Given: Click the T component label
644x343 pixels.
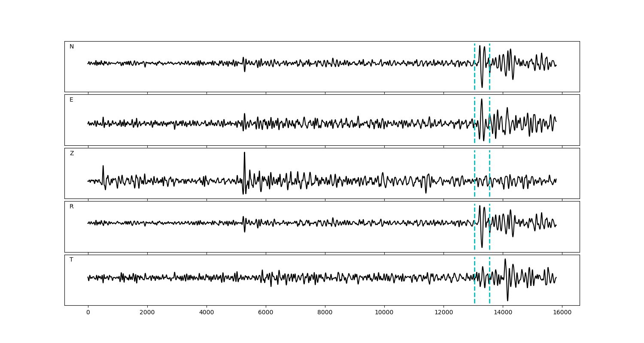Looking at the screenshot, I should pyautogui.click(x=71, y=260).
